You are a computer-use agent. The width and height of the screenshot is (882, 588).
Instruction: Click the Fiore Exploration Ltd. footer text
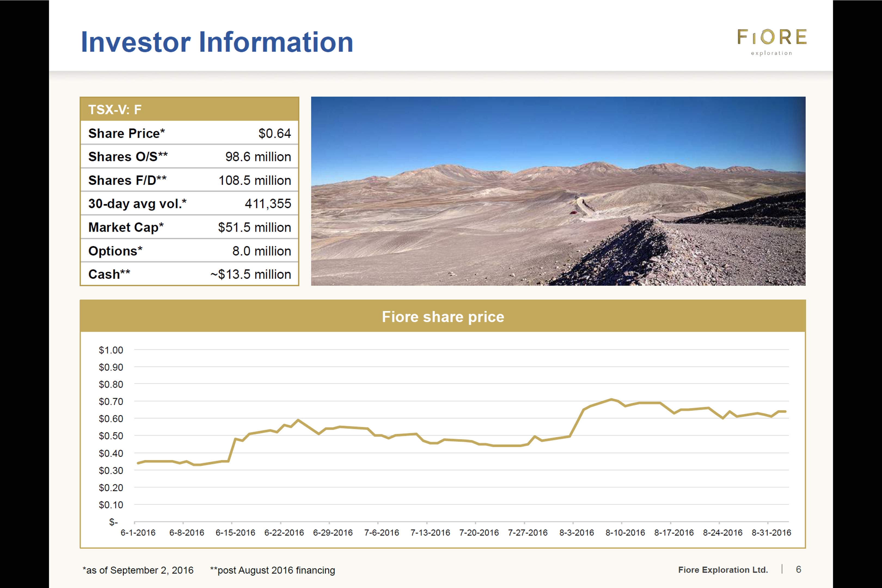(723, 569)
